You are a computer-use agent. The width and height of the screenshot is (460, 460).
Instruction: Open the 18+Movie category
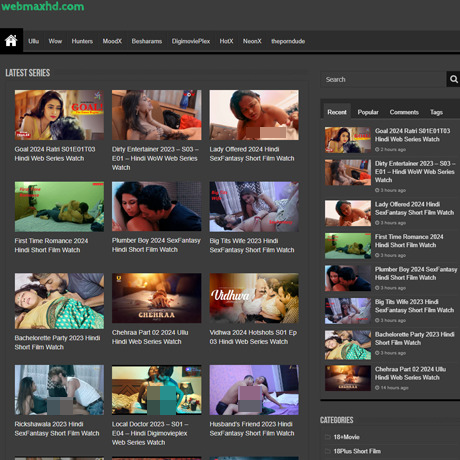346,437
